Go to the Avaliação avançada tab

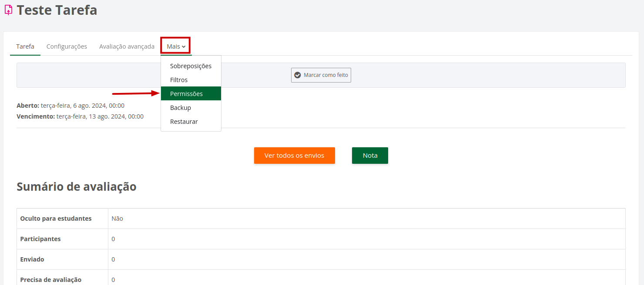[x=127, y=46]
